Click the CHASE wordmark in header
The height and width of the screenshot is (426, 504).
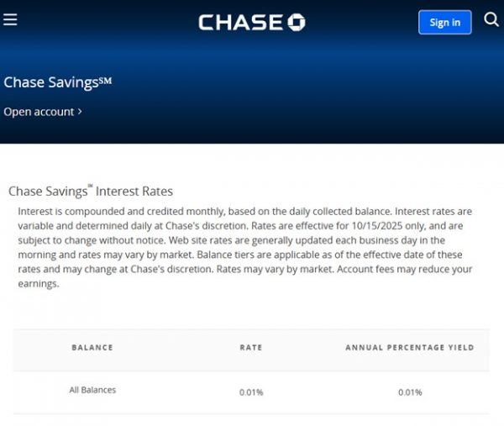pos(241,22)
